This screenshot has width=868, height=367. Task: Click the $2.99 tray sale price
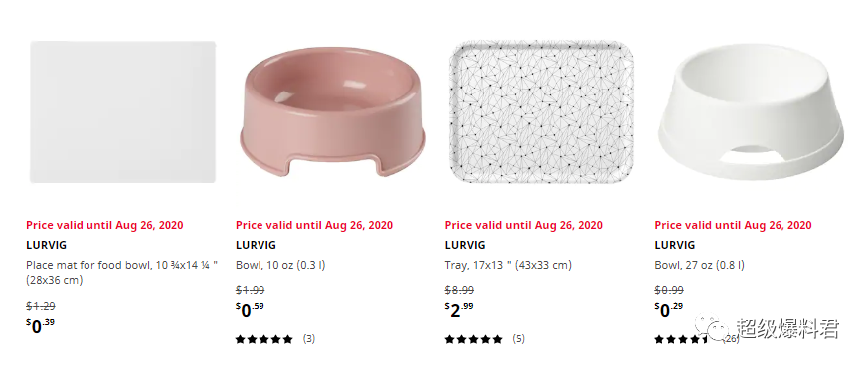(459, 310)
